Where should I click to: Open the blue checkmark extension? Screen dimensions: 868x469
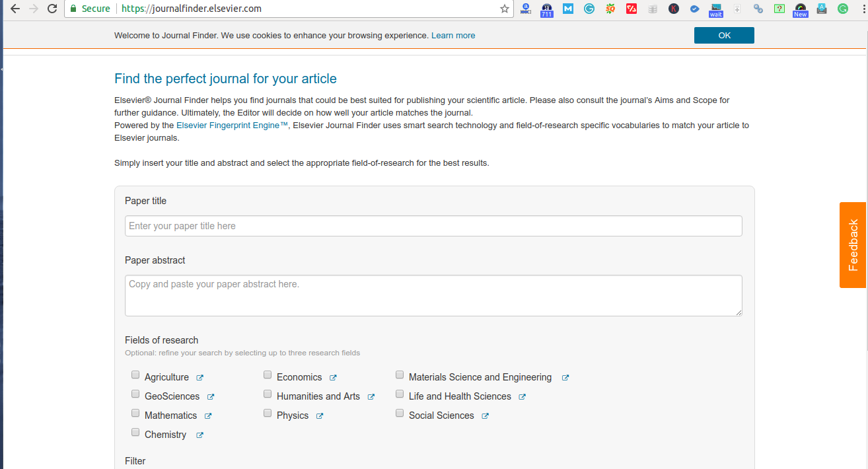click(695, 9)
